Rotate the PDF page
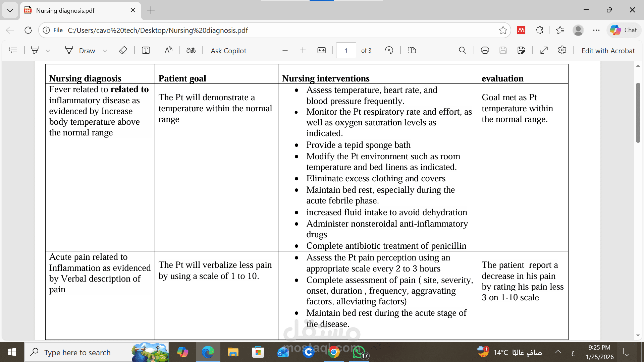 click(389, 50)
